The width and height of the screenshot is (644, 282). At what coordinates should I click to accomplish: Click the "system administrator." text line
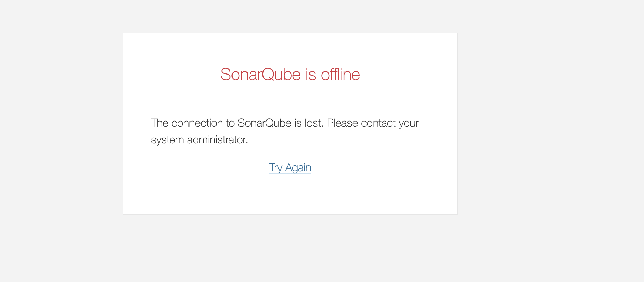(199, 140)
